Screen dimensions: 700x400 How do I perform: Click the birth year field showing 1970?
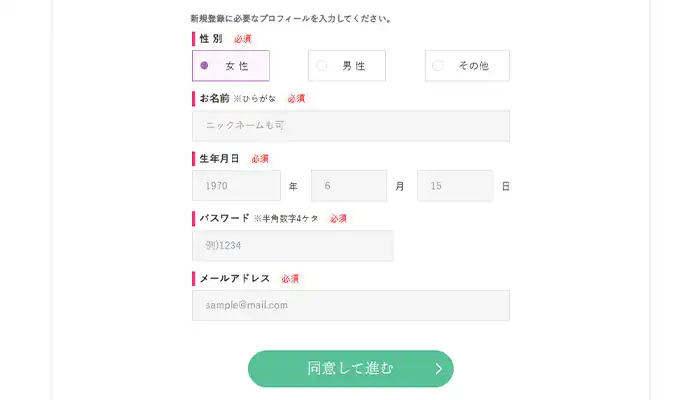236,186
